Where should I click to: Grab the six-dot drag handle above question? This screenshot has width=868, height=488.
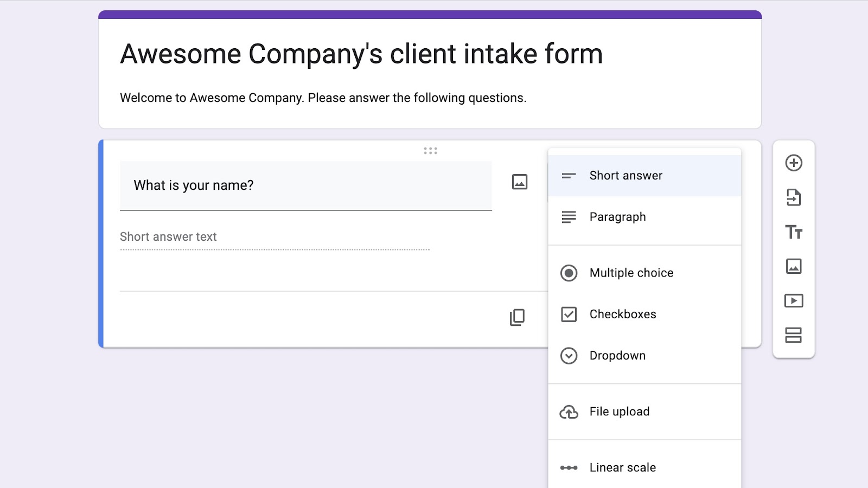[430, 151]
